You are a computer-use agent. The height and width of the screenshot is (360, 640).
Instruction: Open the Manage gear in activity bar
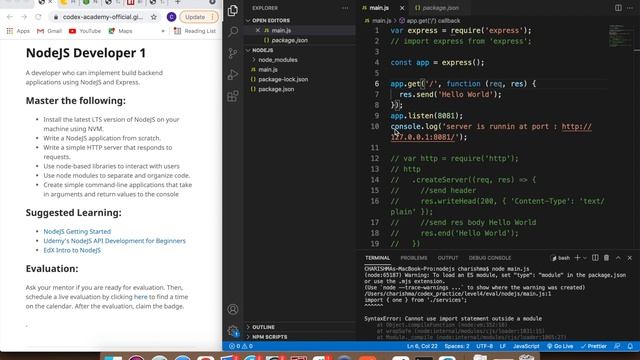click(233, 331)
